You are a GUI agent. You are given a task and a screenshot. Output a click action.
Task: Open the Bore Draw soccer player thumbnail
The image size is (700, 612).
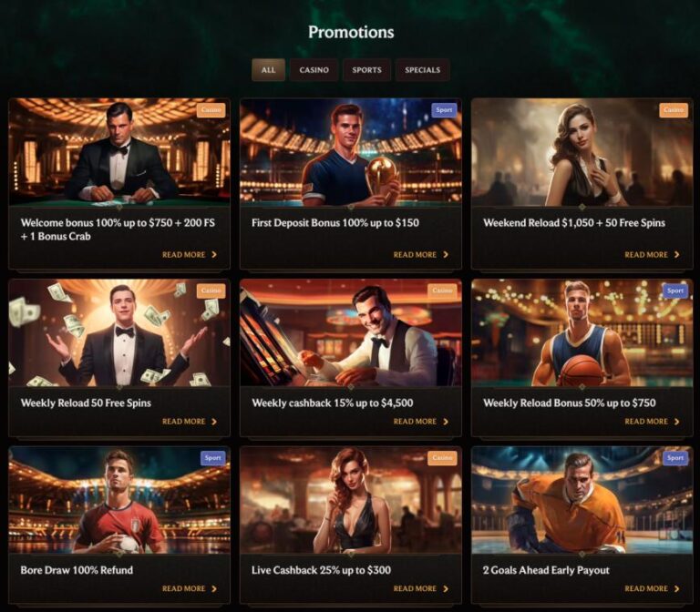[x=118, y=500]
